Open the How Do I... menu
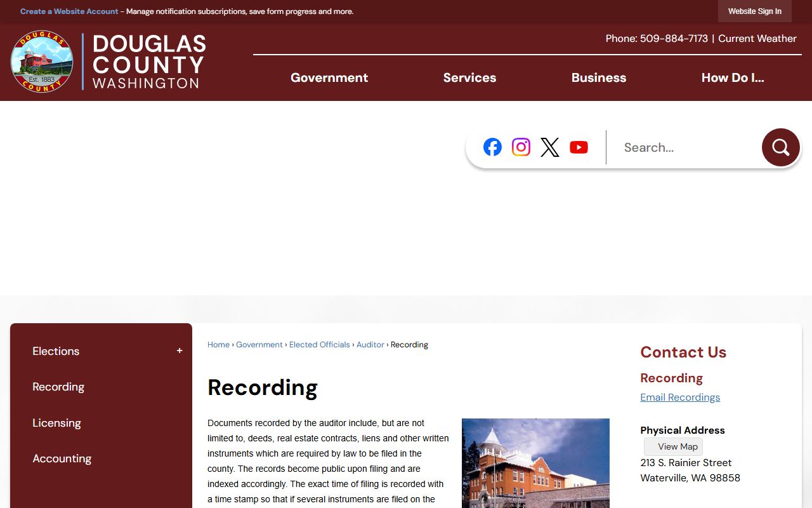 733,77
